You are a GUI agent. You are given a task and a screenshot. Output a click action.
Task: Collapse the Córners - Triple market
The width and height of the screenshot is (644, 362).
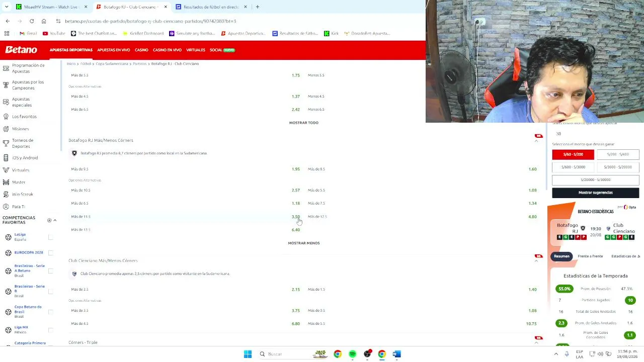pyautogui.click(x=536, y=342)
